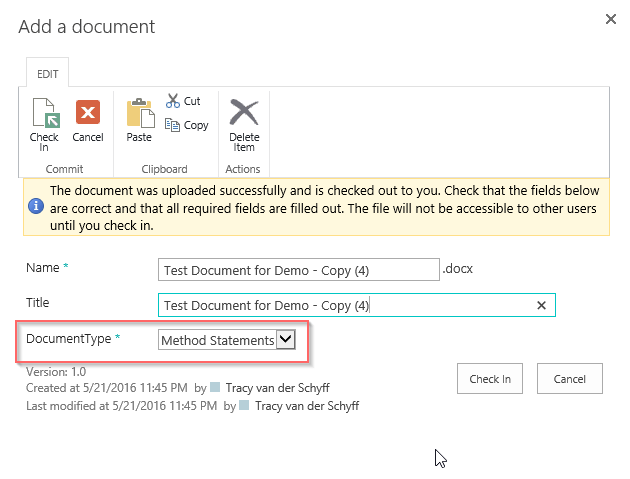The image size is (630, 479).
Task: Clear the Title field with the X
Action: 542,306
